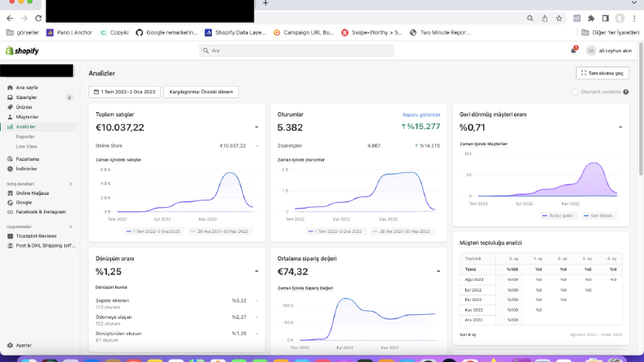Click Otomatik yenileme help question icon

point(625,92)
